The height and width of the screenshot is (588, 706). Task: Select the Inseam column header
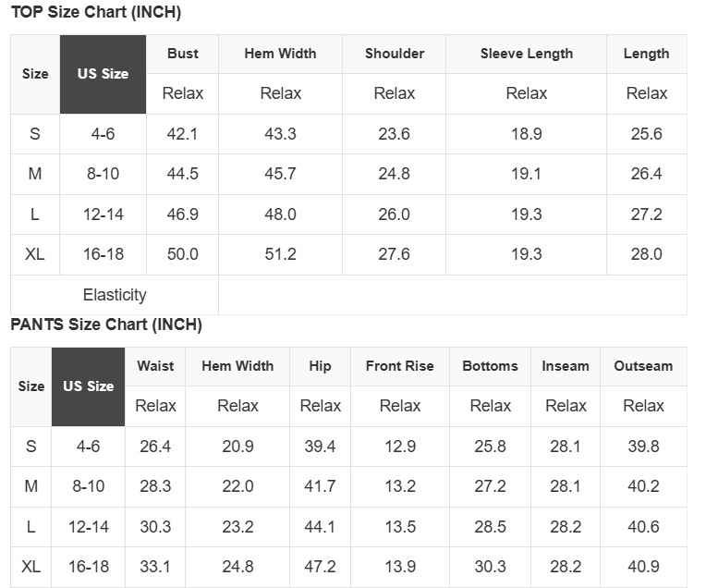tap(566, 366)
